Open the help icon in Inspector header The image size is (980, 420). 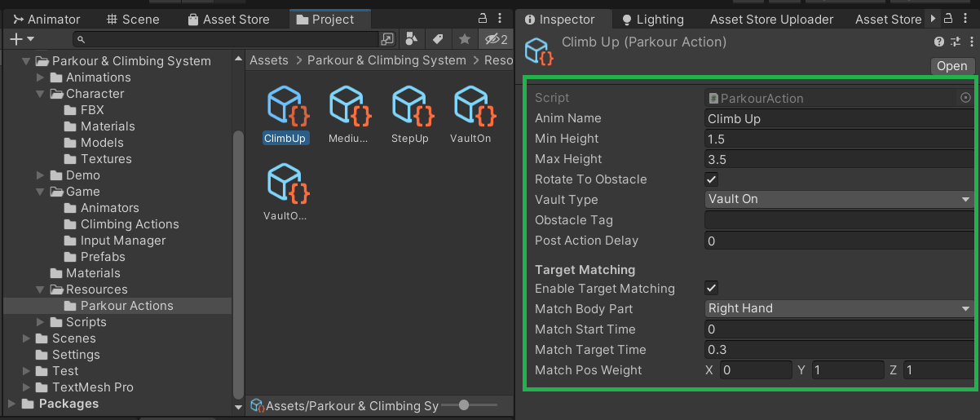click(x=939, y=42)
